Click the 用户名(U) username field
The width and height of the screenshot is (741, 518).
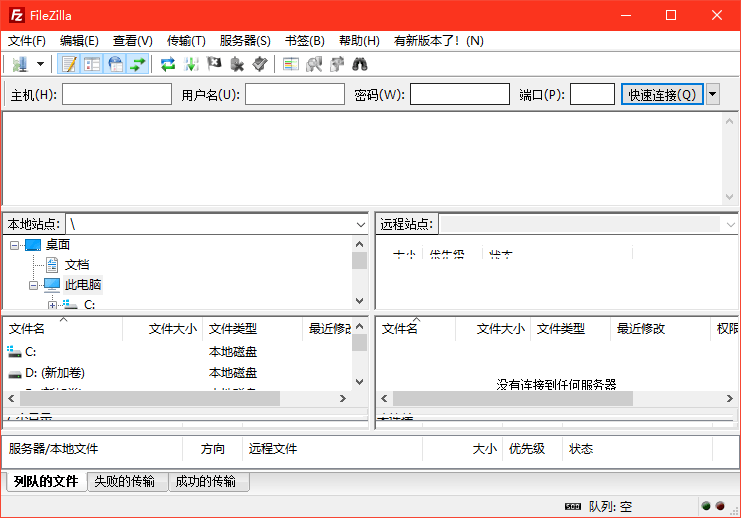(295, 94)
